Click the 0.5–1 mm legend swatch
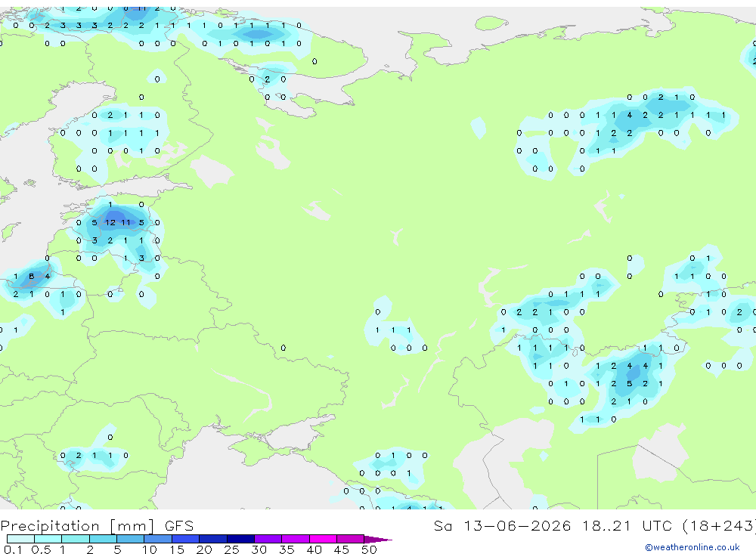This screenshot has width=756, height=554. [48, 539]
